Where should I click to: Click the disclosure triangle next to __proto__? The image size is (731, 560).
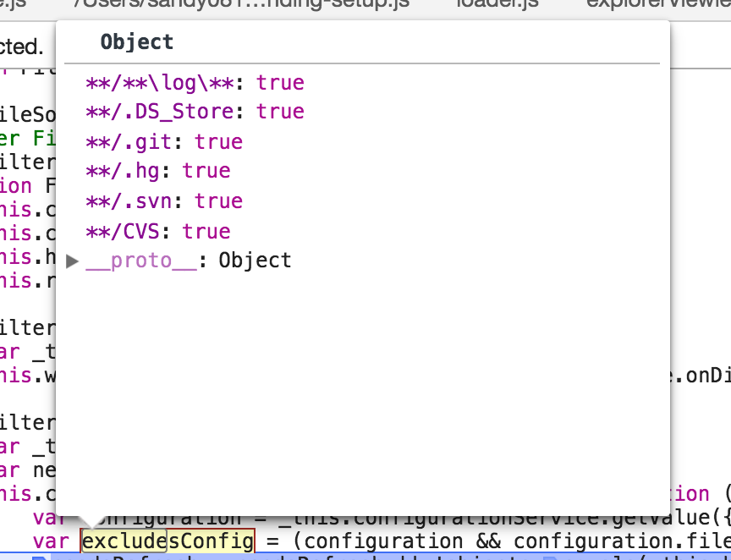pyautogui.click(x=73, y=261)
